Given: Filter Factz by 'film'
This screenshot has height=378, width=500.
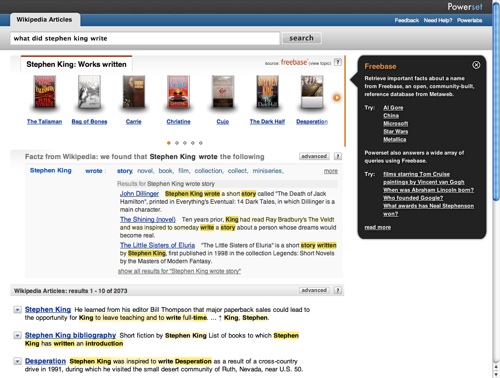Looking at the screenshot, I should (x=184, y=171).
